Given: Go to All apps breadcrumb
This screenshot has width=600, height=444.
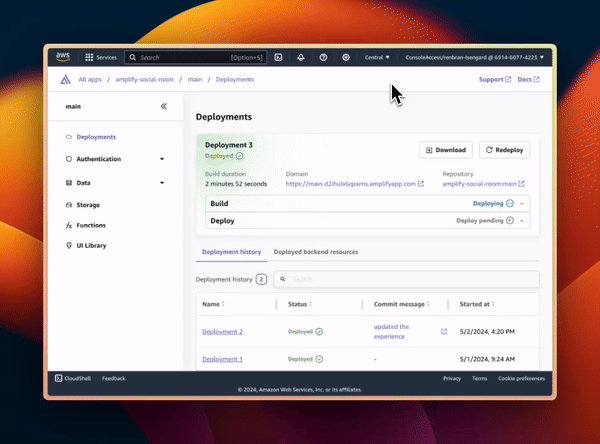Looking at the screenshot, I should point(90,80).
